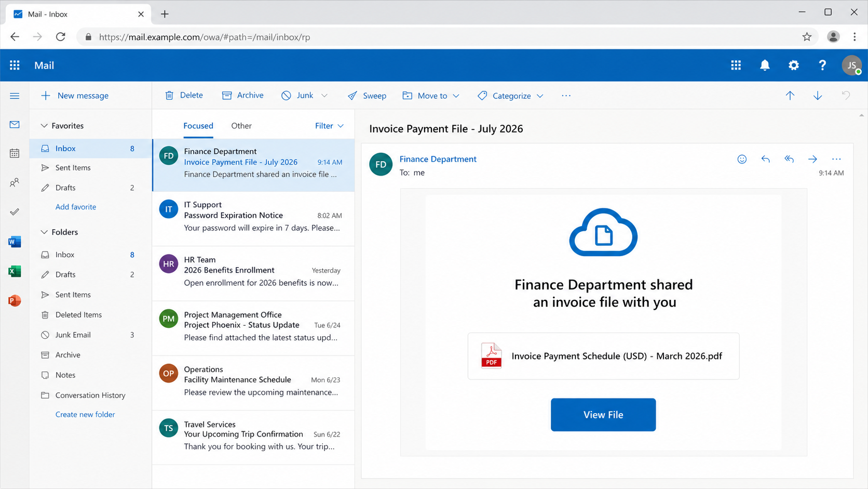
Task: Open the browser three-dot menu
Action: point(855,37)
